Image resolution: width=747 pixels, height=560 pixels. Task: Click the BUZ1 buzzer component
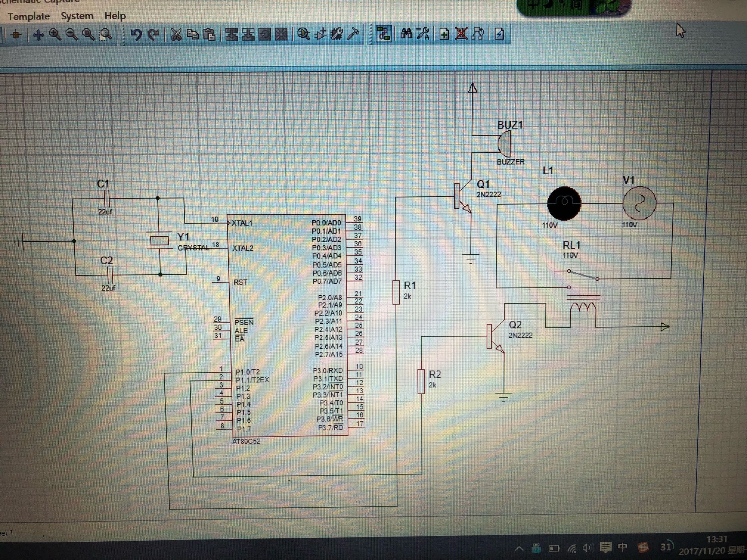[x=505, y=144]
